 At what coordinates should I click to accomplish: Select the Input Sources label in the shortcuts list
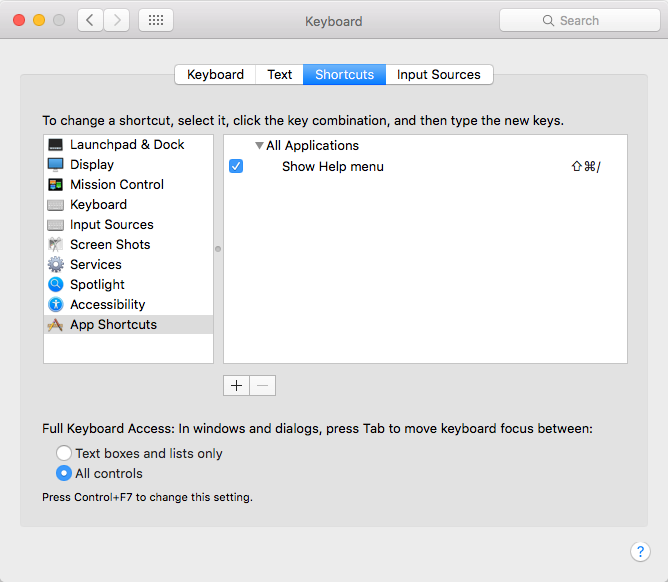click(112, 225)
